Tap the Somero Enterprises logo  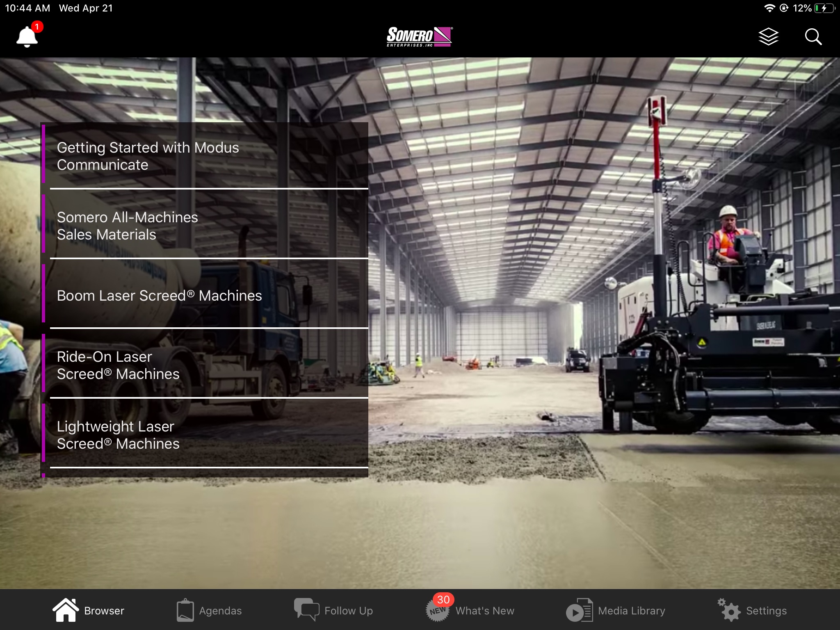coord(419,37)
